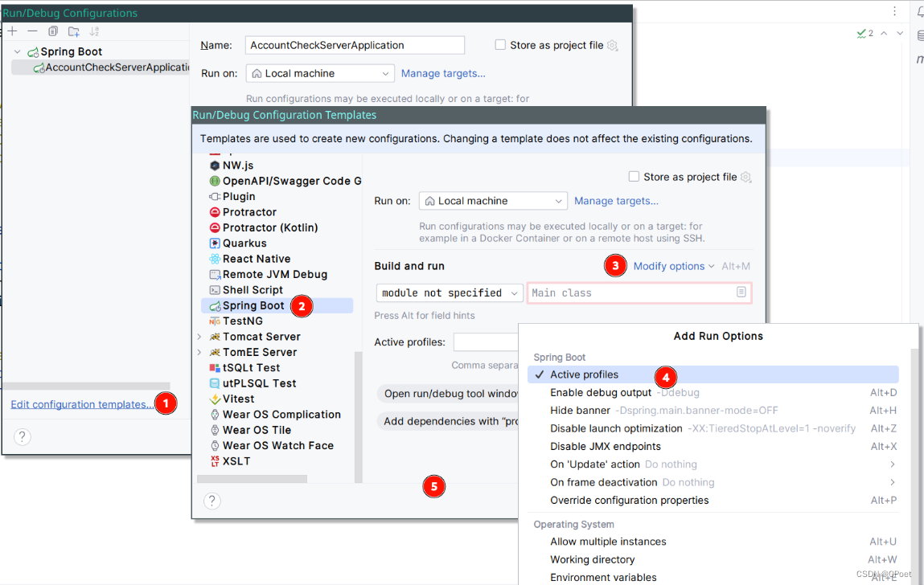Viewport: 924px width, 585px height.
Task: Select the Wear OS Watch Face template
Action: [x=272, y=446]
